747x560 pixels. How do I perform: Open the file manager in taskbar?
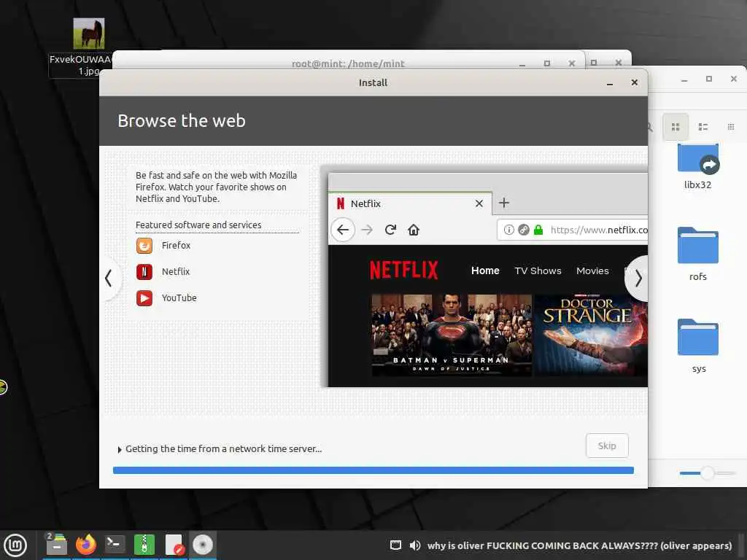click(x=57, y=544)
